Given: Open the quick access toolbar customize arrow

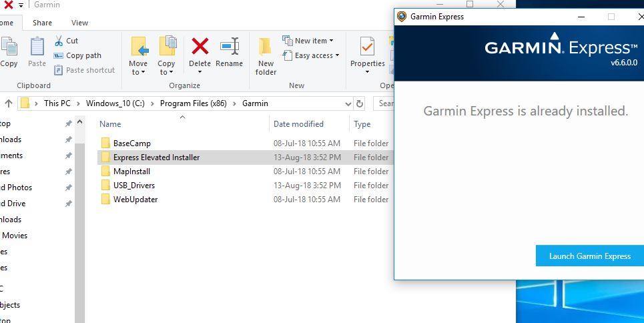Looking at the screenshot, I should tap(21, 5).
